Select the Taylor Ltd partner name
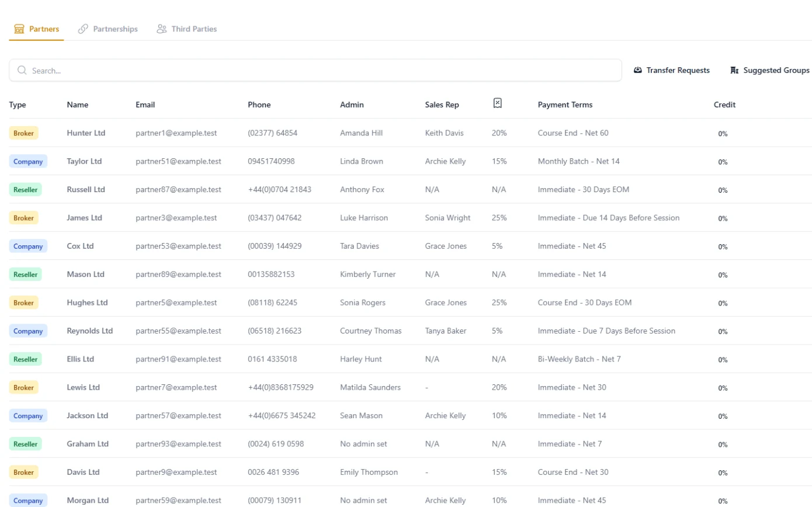This screenshot has width=812, height=507. click(84, 161)
